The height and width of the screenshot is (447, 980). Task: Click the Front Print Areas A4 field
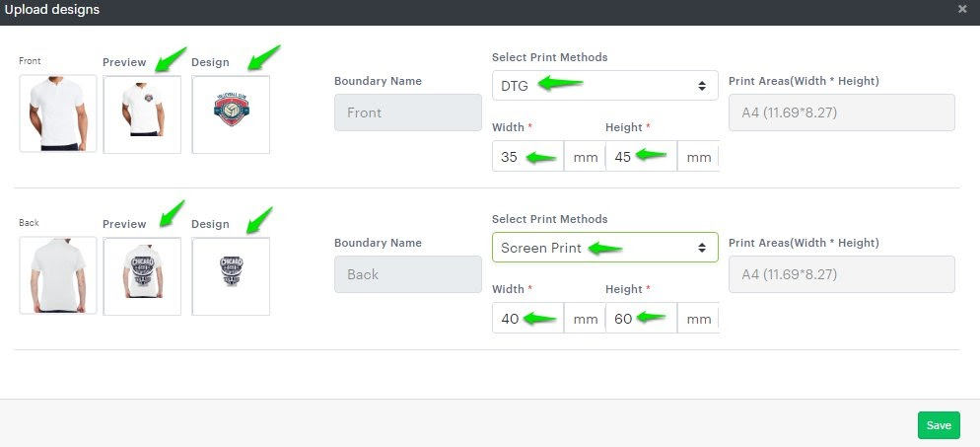841,112
